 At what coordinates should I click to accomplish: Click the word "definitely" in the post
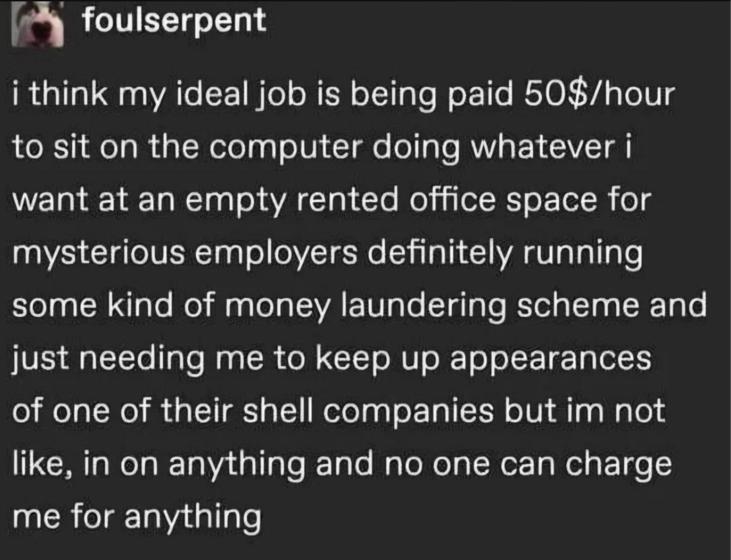440,253
